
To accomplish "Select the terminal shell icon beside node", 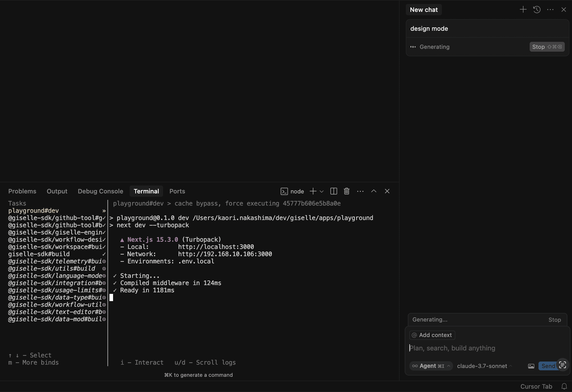I will tap(284, 191).
